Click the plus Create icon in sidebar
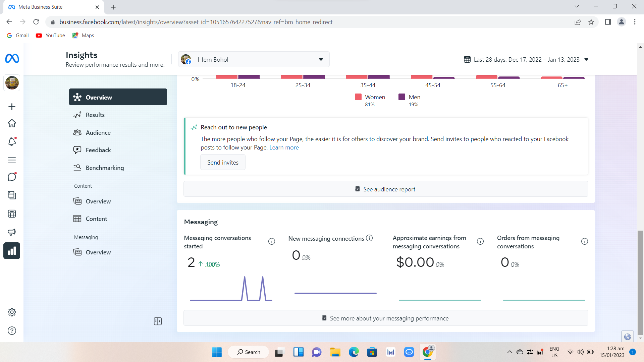Viewport: 644px width, 362px height. click(12, 107)
